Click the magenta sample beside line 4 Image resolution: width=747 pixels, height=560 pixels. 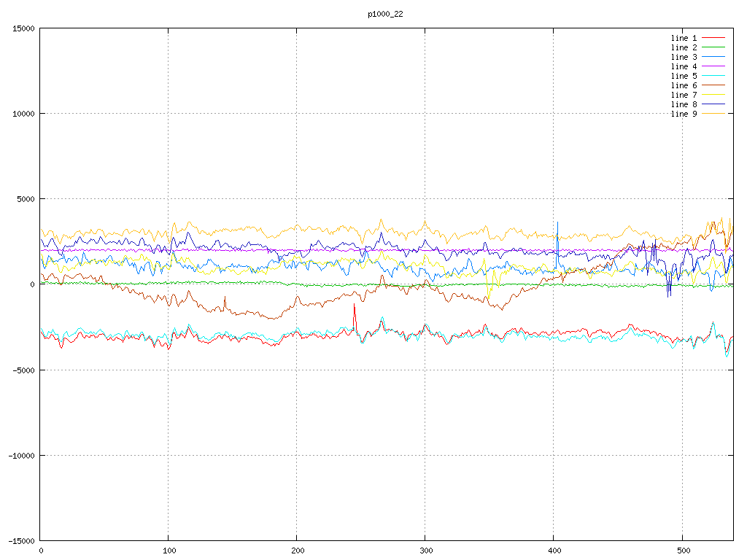(713, 66)
